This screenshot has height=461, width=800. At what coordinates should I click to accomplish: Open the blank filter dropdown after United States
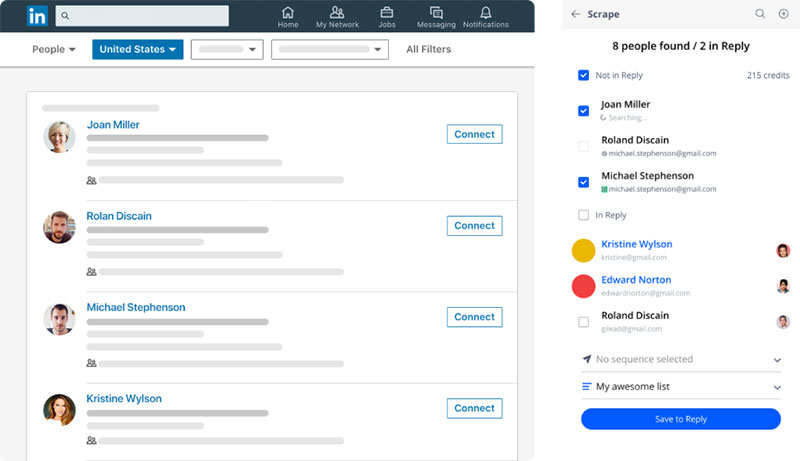coord(227,49)
